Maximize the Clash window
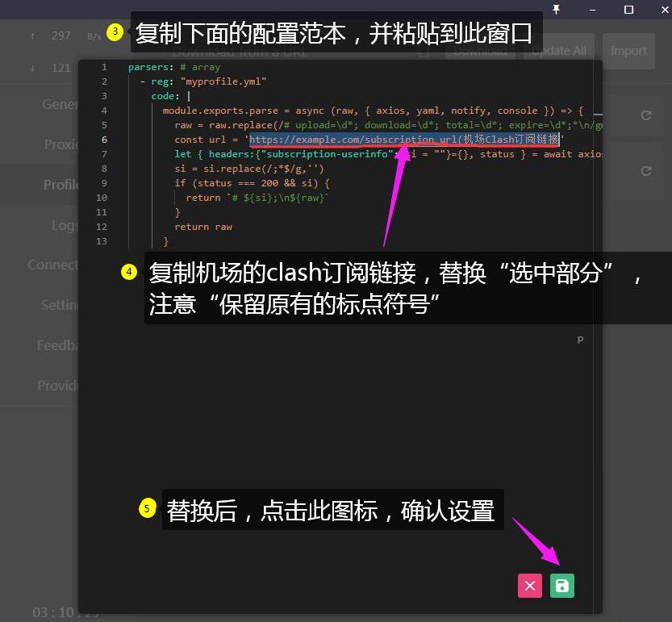Image resolution: width=672 pixels, height=622 pixels. point(628,10)
